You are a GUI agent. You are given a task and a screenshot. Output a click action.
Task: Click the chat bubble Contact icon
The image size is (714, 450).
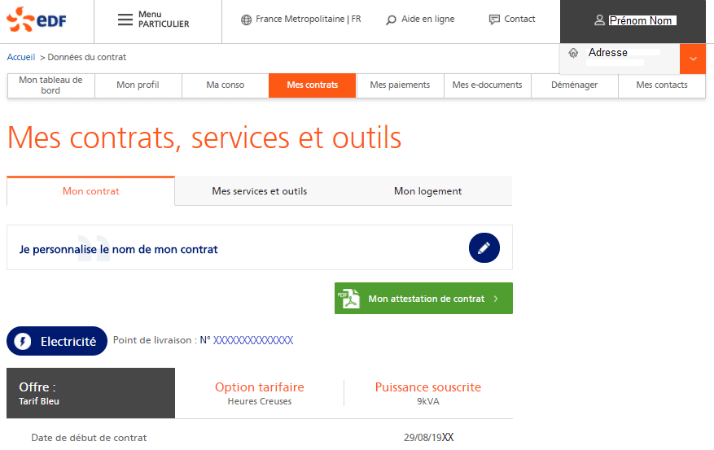point(494,19)
